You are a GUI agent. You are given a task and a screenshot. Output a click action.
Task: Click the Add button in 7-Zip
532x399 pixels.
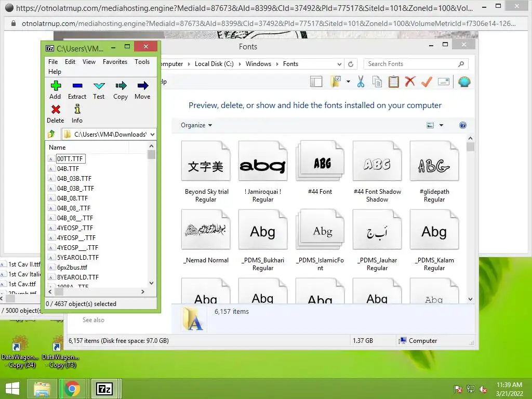[x=55, y=90]
